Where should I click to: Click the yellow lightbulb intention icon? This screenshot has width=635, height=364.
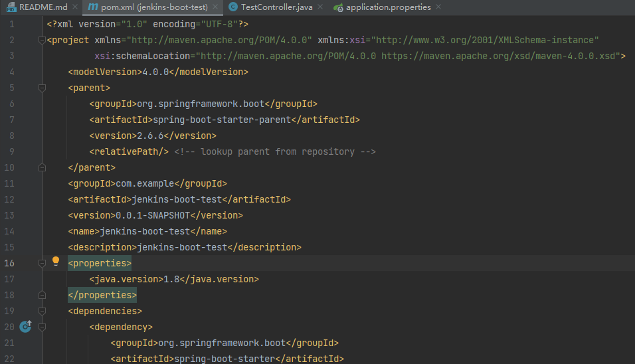(x=56, y=262)
